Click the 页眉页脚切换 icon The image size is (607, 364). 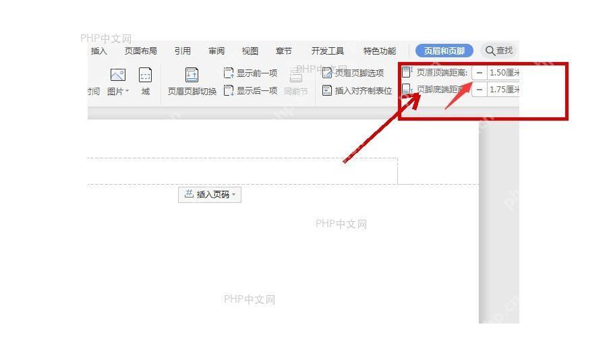point(192,75)
